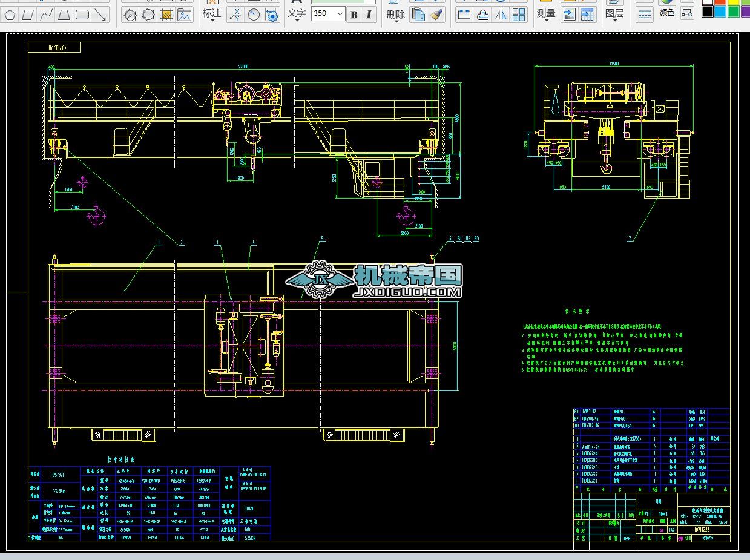Toggle italic text formatting

tap(369, 15)
